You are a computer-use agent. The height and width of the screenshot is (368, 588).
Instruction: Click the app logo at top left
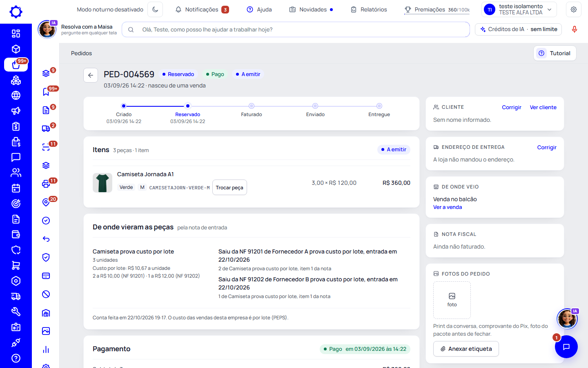16,12
